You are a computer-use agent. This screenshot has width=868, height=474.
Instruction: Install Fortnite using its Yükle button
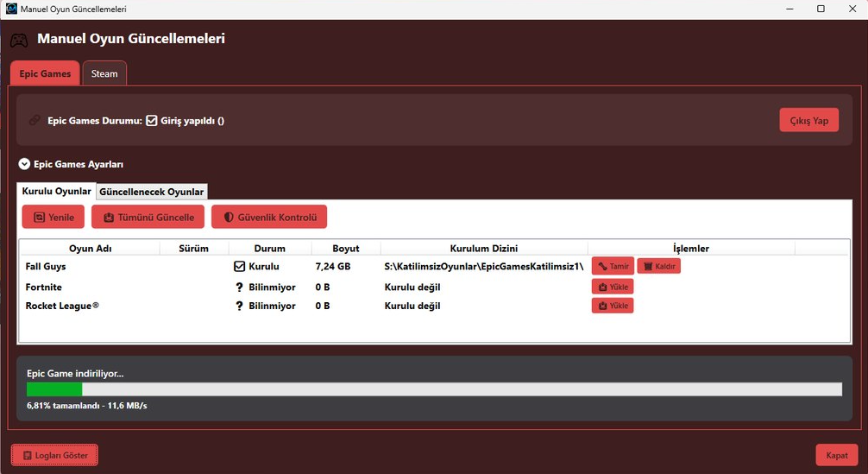pyautogui.click(x=613, y=286)
